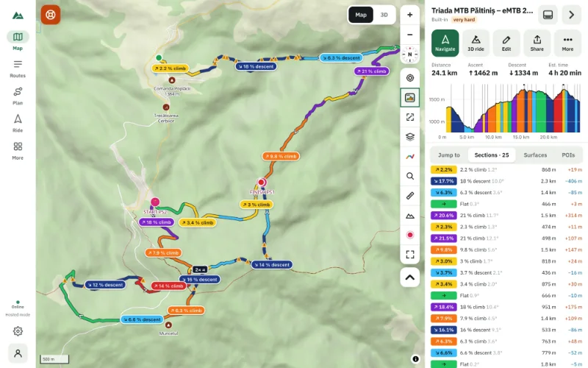Click the Edit route button
The image size is (588, 368).
tap(506, 43)
